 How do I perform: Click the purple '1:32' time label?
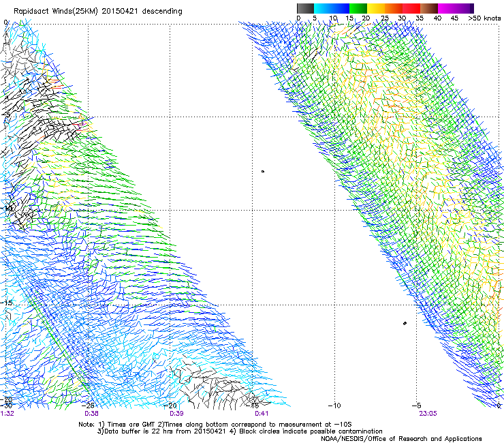click(7, 414)
